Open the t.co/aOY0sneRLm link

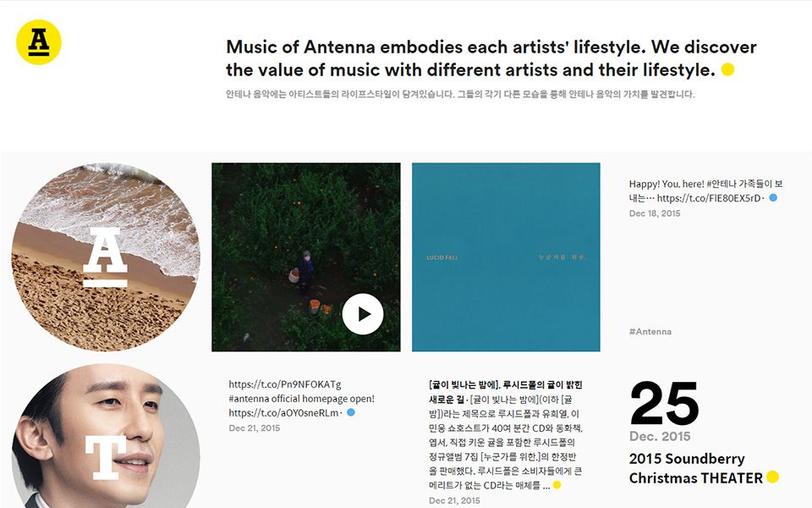pos(284,413)
